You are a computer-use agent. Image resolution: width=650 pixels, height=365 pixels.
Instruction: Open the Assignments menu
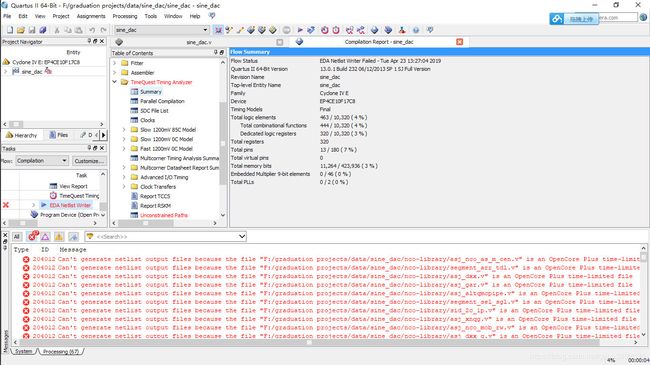(91, 16)
